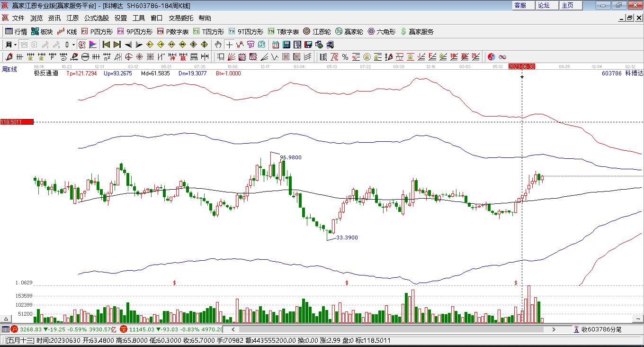Image resolution: width=644 pixels, height=347 pixels.
Task: Open the 板块 sector view
Action: [x=42, y=32]
